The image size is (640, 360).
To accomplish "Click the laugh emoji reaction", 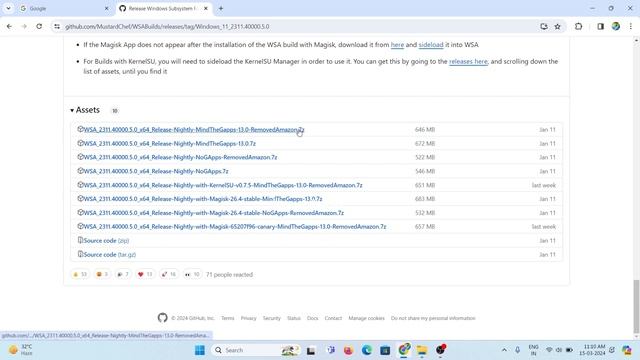I will coord(102,275).
